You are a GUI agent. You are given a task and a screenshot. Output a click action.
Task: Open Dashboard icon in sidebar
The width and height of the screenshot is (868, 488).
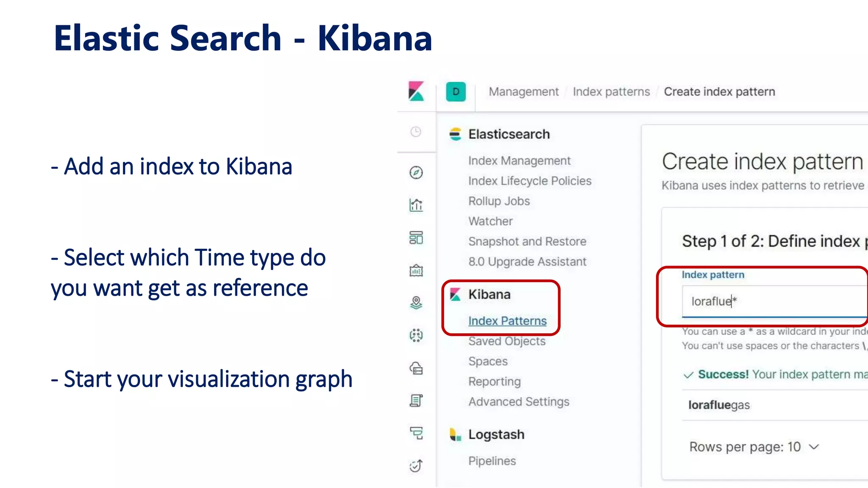point(416,238)
